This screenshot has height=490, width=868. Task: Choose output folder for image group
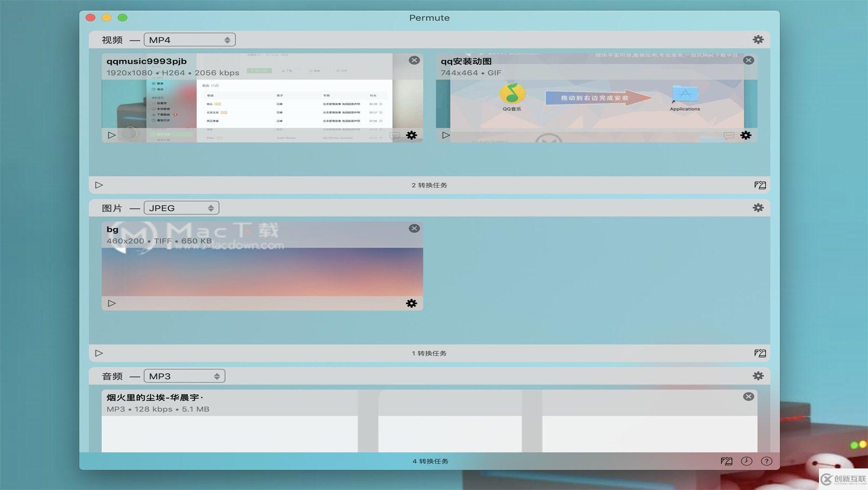tap(760, 353)
